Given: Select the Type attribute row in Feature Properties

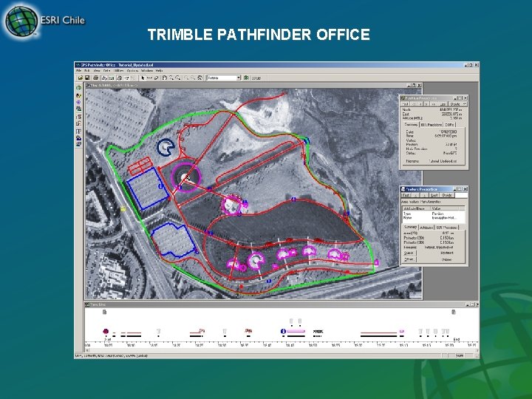Looking at the screenshot, I should coord(433,214).
